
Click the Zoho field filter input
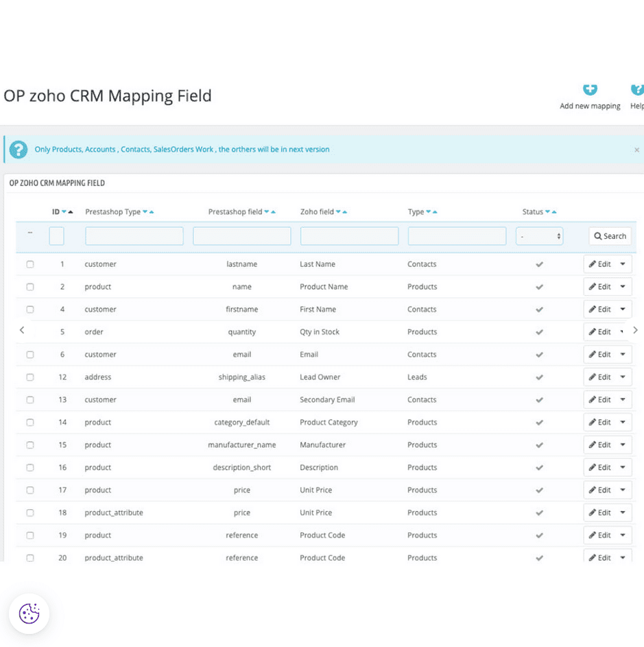coord(350,236)
